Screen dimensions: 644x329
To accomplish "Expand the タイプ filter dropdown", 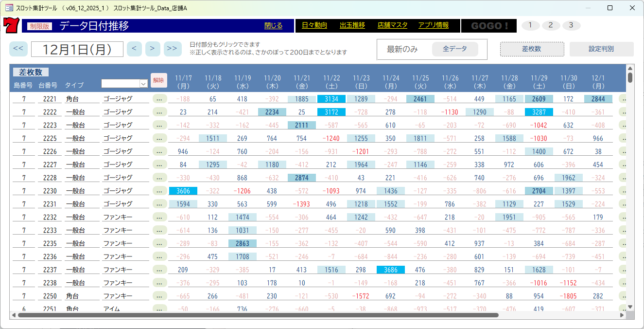I will point(143,84).
